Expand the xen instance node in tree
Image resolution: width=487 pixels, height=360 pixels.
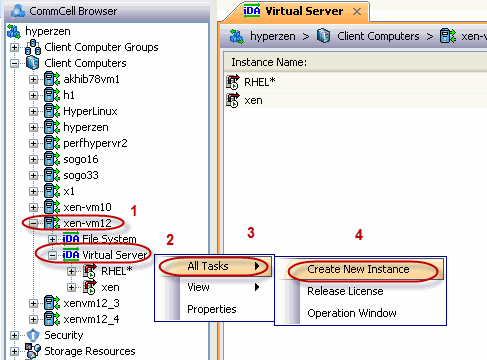tap(71, 287)
